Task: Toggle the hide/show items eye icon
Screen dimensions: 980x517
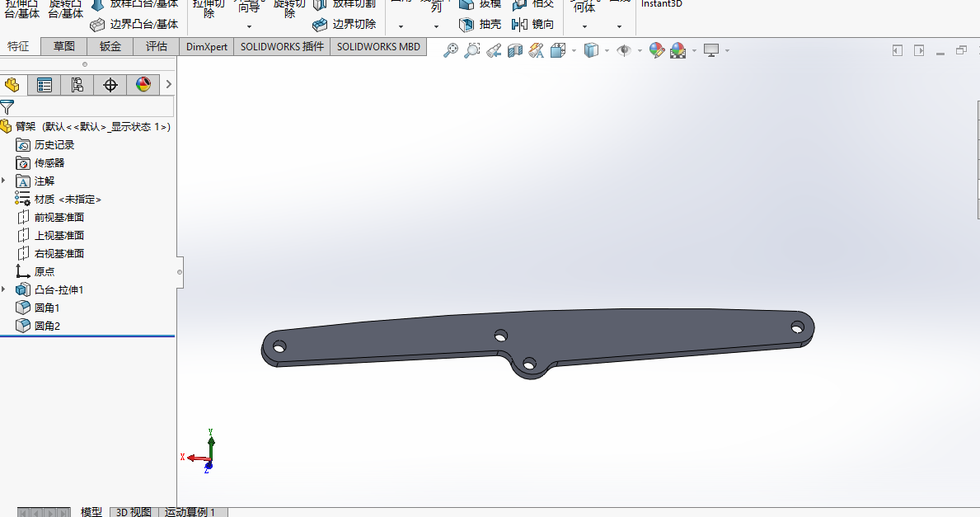Action: 624,50
